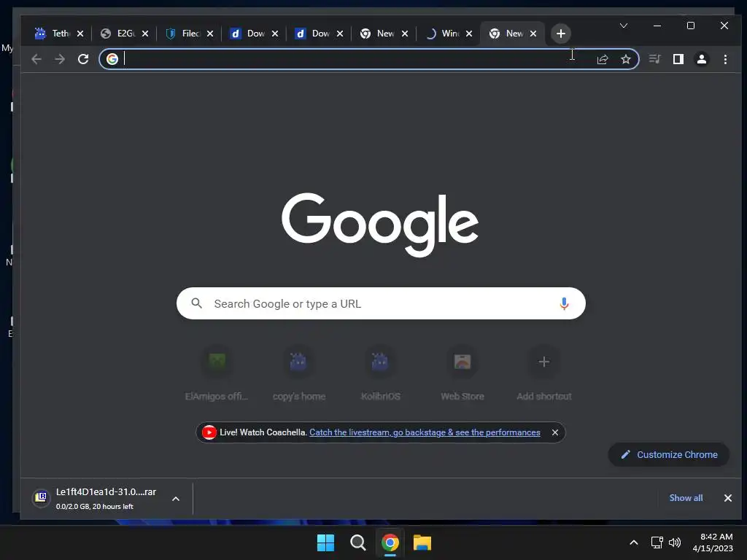This screenshot has width=747, height=560.
Task: Share this page using share icon
Action: [x=602, y=59]
